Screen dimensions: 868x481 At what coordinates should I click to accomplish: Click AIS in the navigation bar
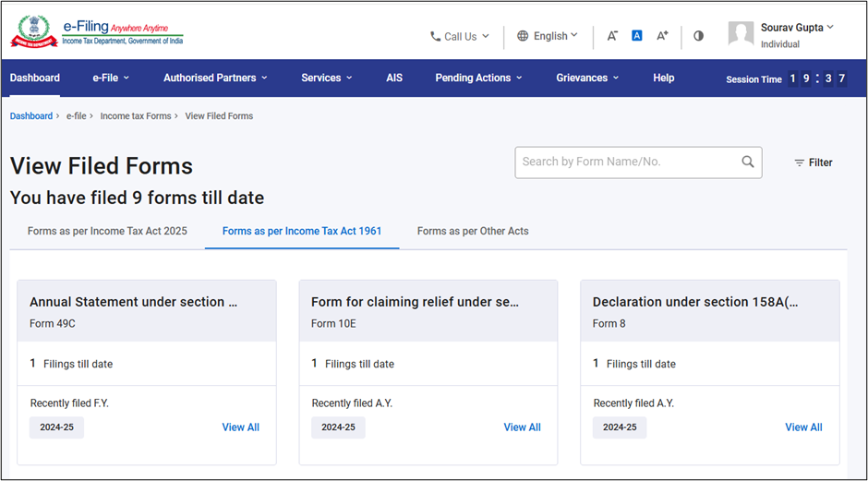[394, 78]
